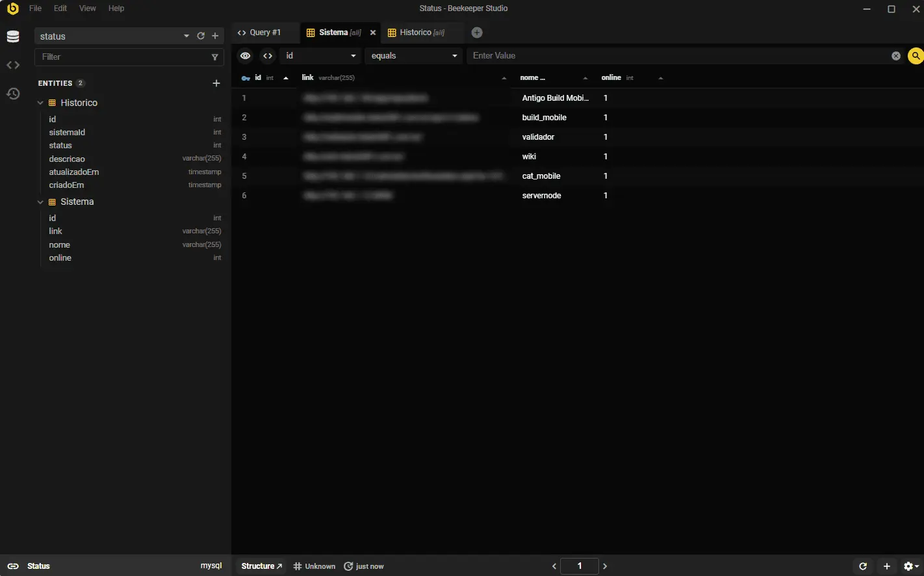Click the primary key icon on id column
The width and height of the screenshot is (924, 576).
(x=246, y=78)
